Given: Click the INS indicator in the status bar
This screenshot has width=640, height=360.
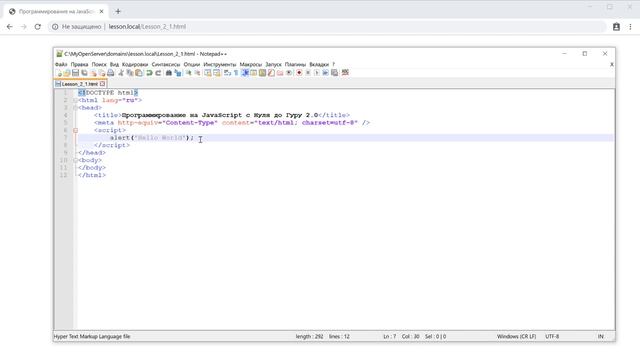Looking at the screenshot, I should [600, 336].
